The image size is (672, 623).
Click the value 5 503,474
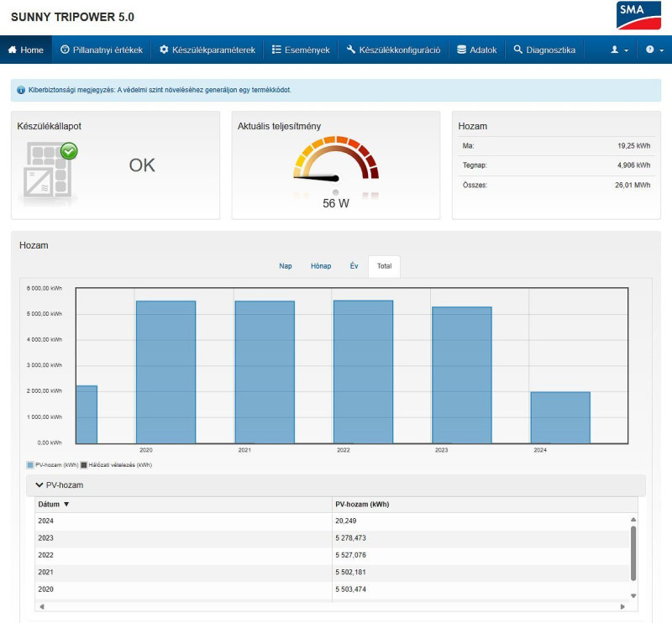[x=350, y=589]
